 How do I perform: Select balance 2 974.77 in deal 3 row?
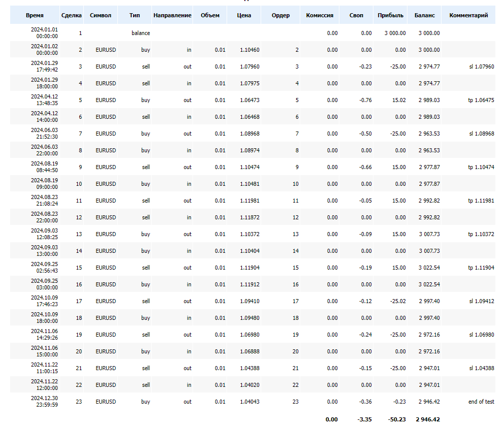click(429, 67)
